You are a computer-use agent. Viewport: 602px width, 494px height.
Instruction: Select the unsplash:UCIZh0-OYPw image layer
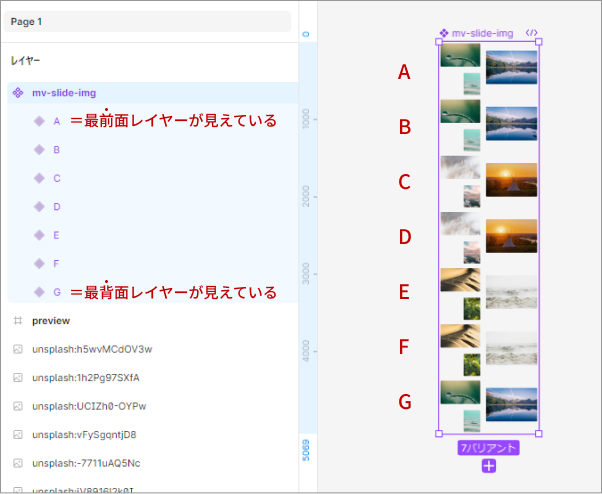point(89,406)
